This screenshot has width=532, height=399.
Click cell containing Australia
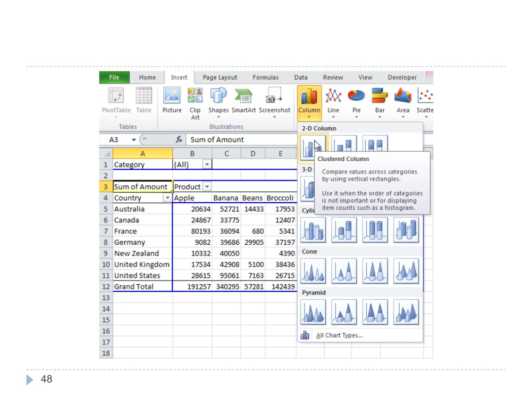143,209
